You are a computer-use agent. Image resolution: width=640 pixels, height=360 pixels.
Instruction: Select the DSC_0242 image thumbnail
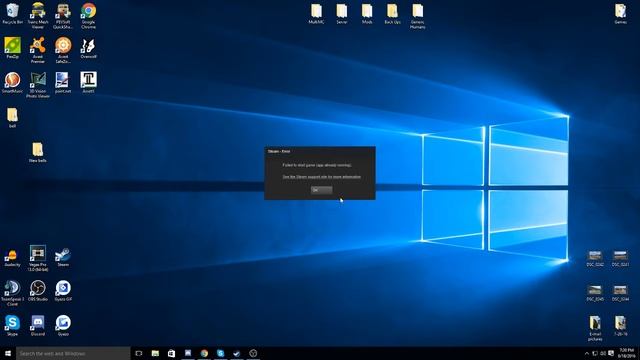pos(595,259)
